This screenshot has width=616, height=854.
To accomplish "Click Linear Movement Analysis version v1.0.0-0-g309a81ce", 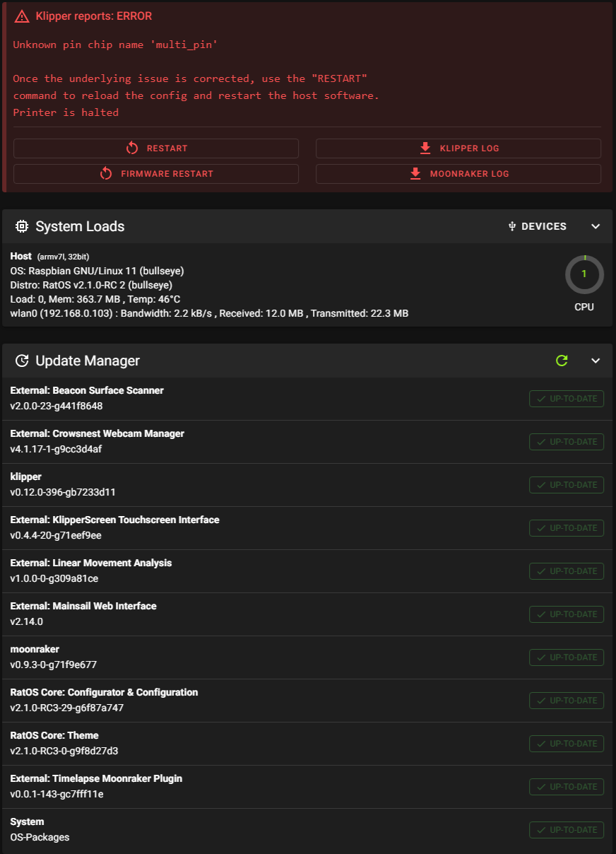I will (x=54, y=578).
